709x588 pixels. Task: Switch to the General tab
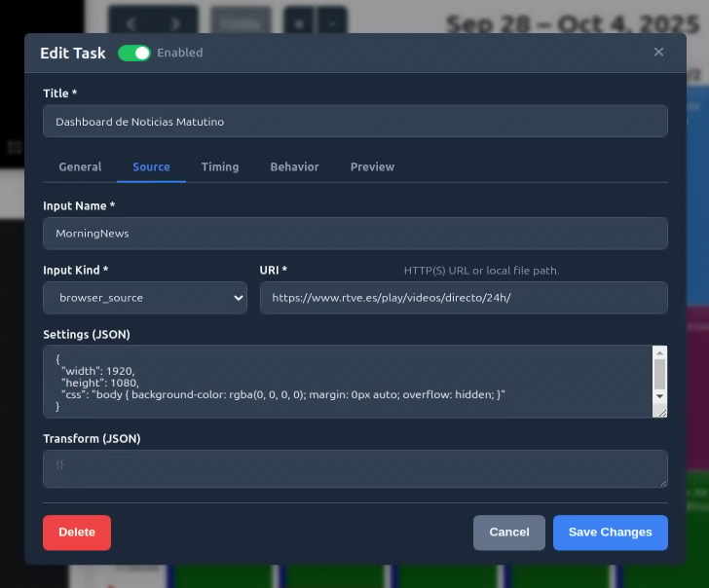click(80, 166)
